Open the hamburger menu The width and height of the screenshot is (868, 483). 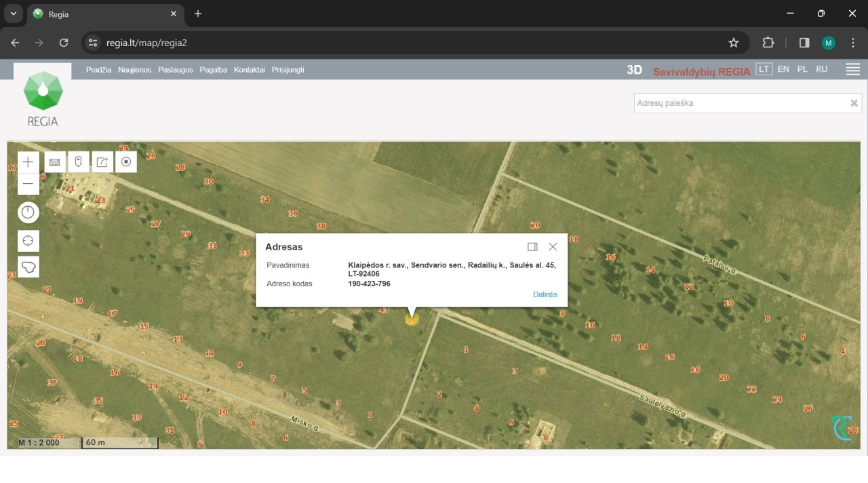click(x=853, y=69)
